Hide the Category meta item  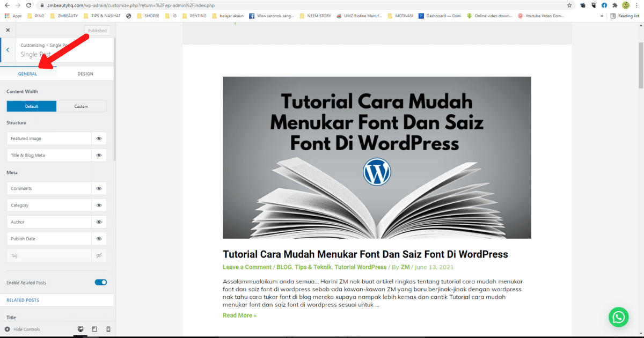[x=99, y=205]
